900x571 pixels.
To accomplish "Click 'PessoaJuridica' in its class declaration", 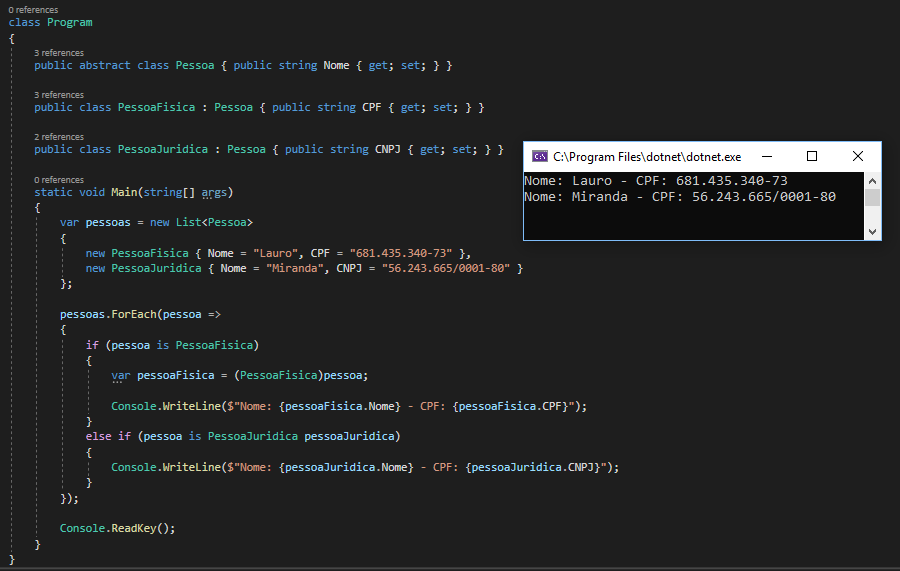I will (x=162, y=149).
